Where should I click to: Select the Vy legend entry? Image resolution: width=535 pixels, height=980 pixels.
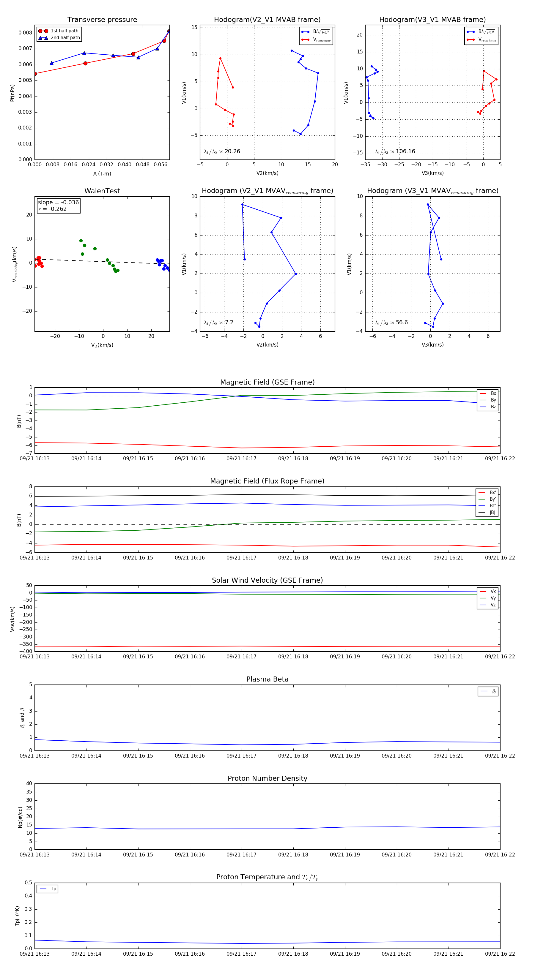point(488,598)
